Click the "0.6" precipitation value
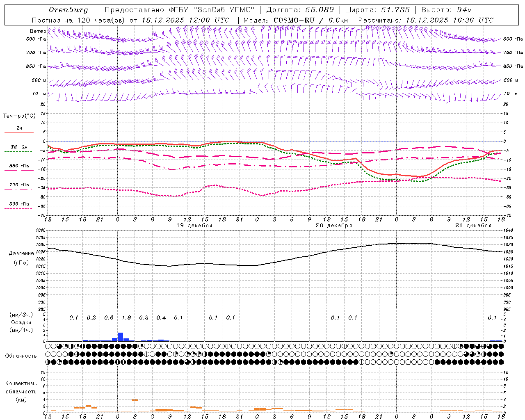Screen dimensions: 525x420 [x=109, y=317]
